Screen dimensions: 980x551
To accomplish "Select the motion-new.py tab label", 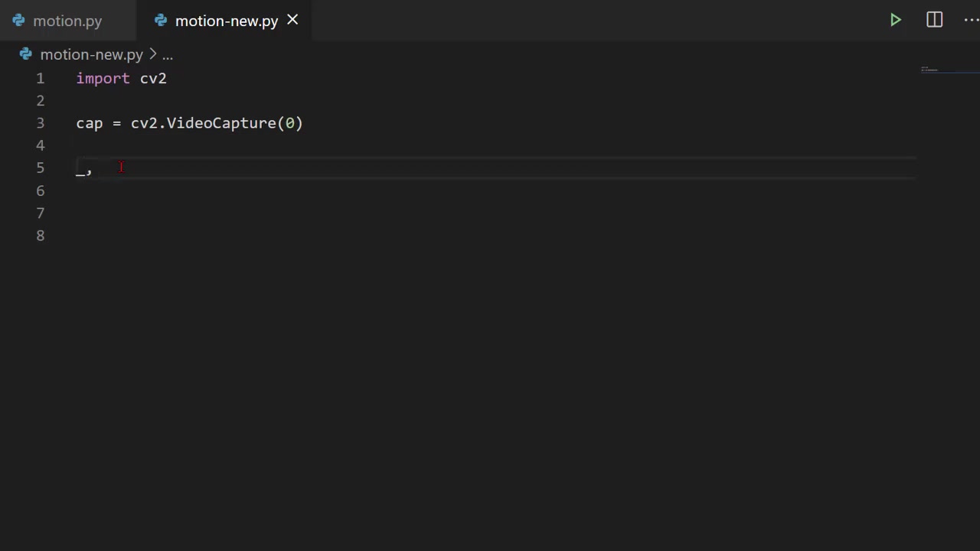I will 226,21.
